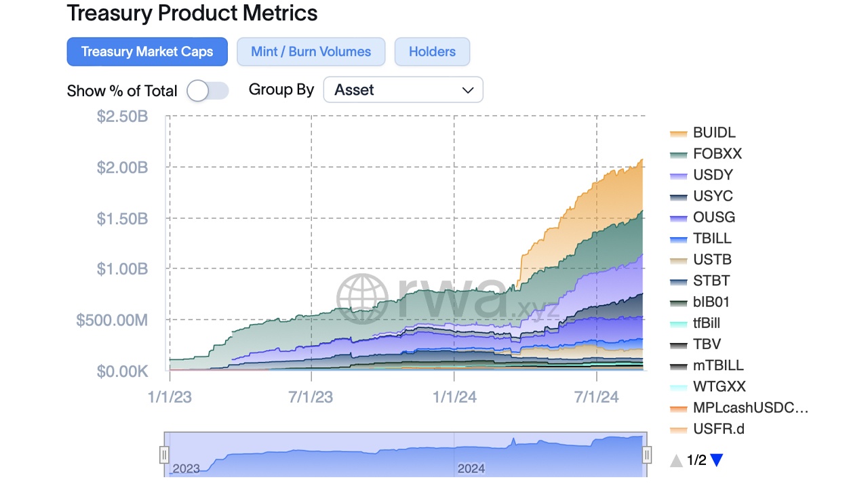868x488 pixels.
Task: Click the gray up arrow next to 1/2
Action: 676,460
